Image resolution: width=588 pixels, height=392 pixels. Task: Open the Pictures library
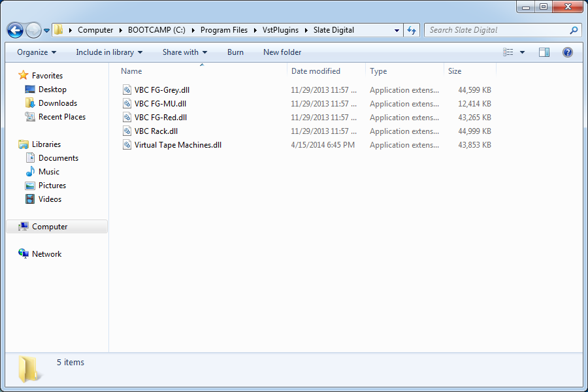[52, 186]
